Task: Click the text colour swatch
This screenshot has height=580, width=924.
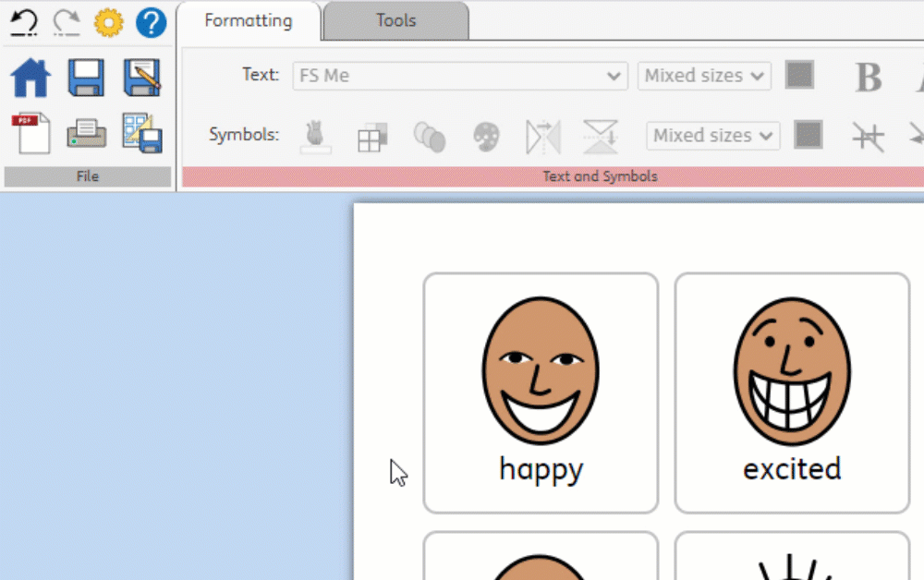Action: (x=799, y=75)
